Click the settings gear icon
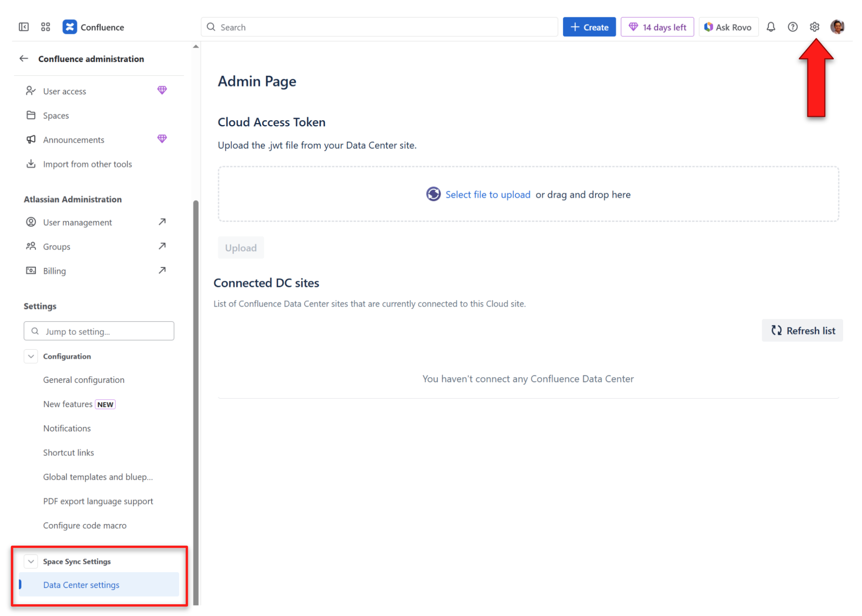 click(814, 27)
